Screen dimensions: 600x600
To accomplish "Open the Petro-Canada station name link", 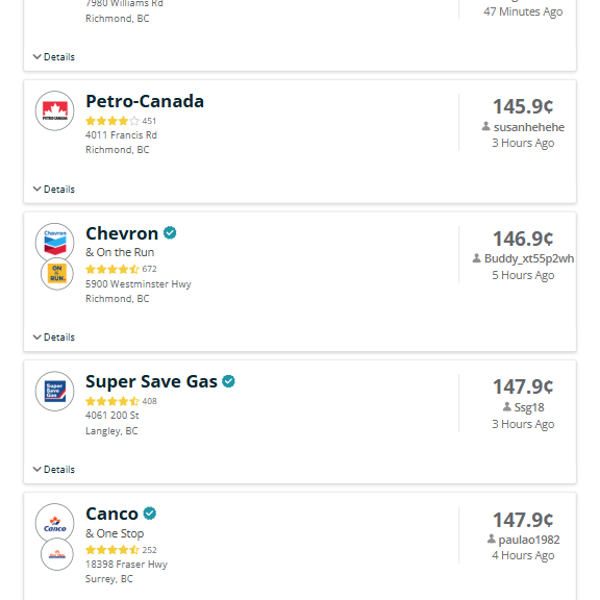I will click(145, 101).
